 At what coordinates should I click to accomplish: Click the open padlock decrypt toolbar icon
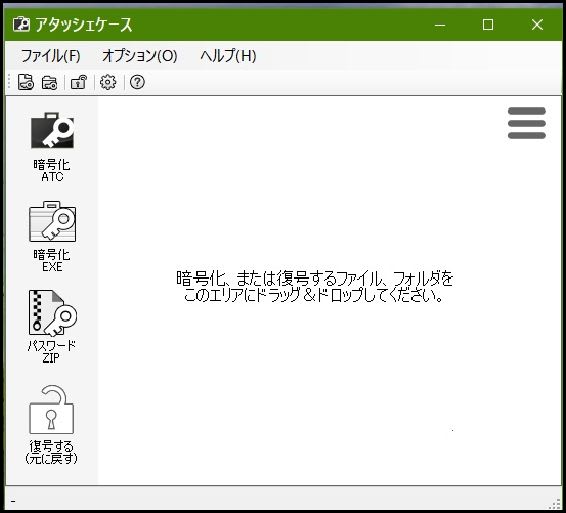79,82
